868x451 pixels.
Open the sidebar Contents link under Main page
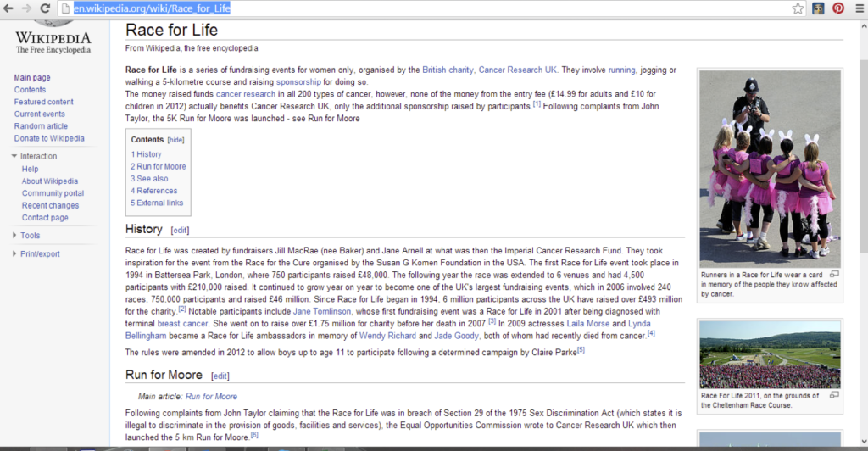tap(30, 90)
